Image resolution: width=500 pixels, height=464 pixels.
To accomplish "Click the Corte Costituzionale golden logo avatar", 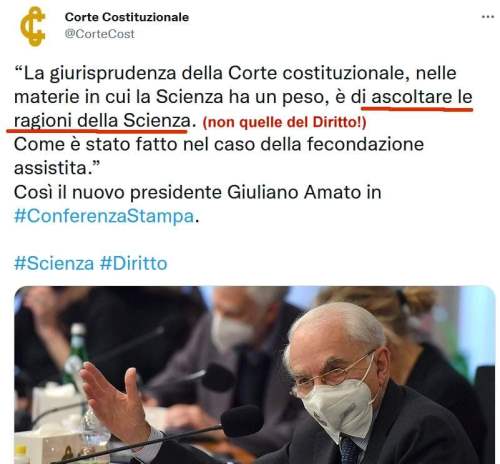I will pos(33,26).
